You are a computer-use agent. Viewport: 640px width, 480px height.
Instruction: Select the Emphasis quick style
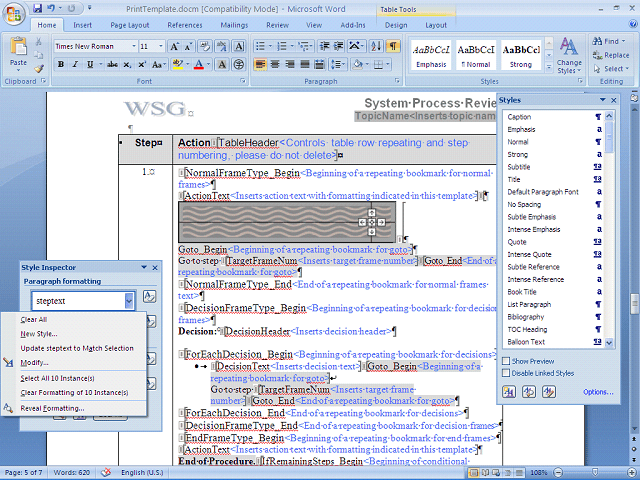click(430, 54)
